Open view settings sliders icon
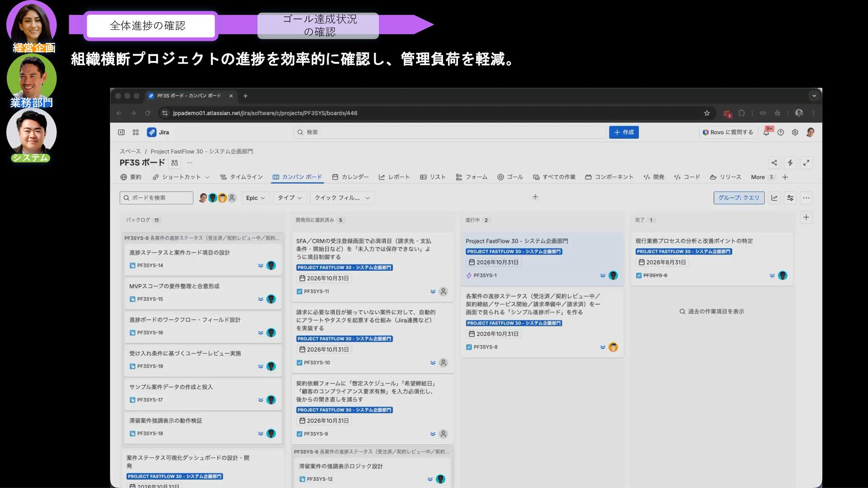This screenshot has height=488, width=868. click(x=790, y=198)
